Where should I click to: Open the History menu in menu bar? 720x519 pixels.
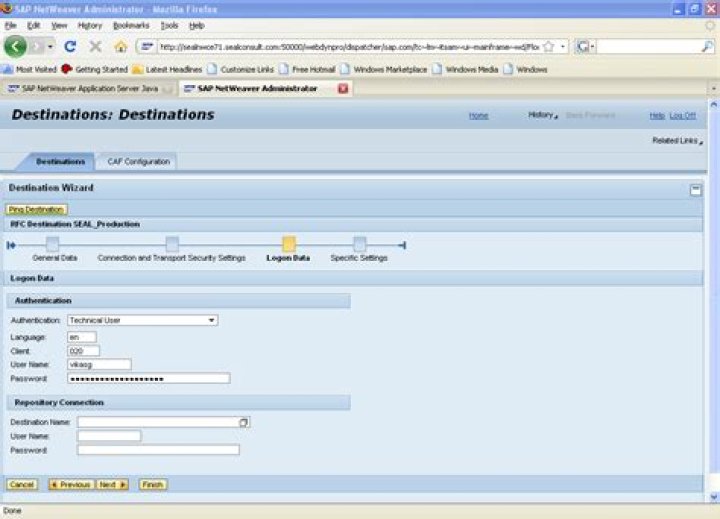pos(90,25)
